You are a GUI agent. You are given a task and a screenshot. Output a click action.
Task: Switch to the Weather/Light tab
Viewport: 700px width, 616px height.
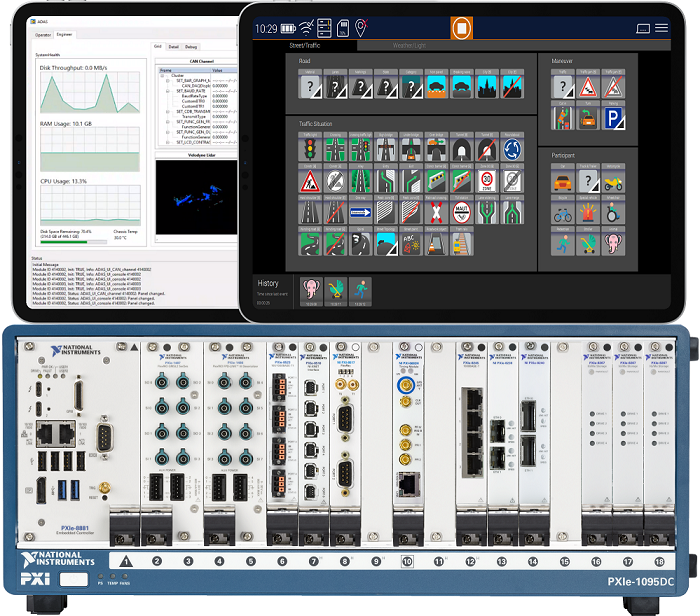409,46
